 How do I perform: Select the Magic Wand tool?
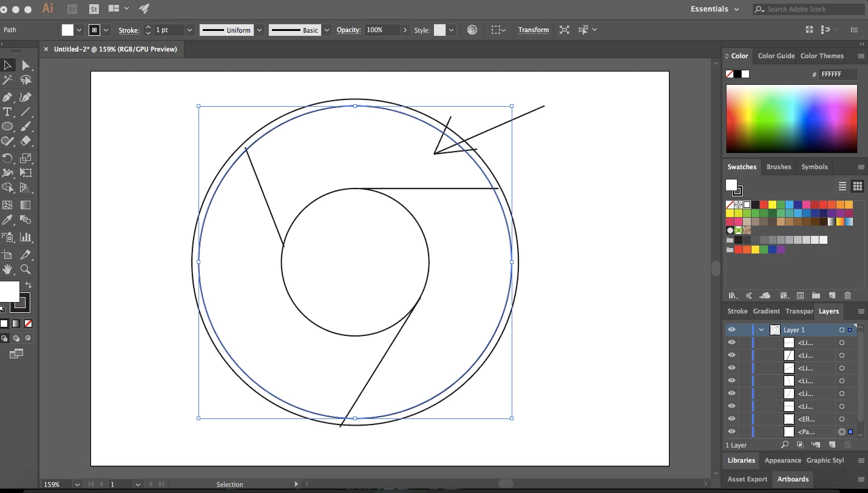pyautogui.click(x=7, y=80)
